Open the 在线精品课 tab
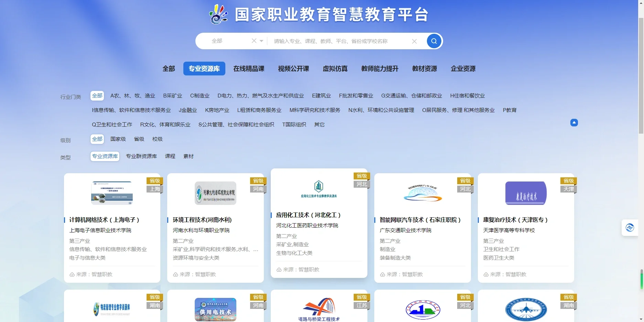644x322 pixels. coord(249,69)
